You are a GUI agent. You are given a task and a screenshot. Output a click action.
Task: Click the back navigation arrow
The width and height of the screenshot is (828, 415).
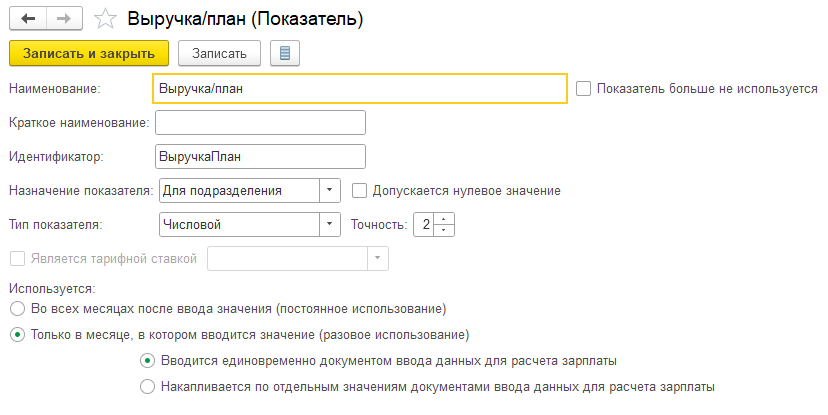(26, 19)
